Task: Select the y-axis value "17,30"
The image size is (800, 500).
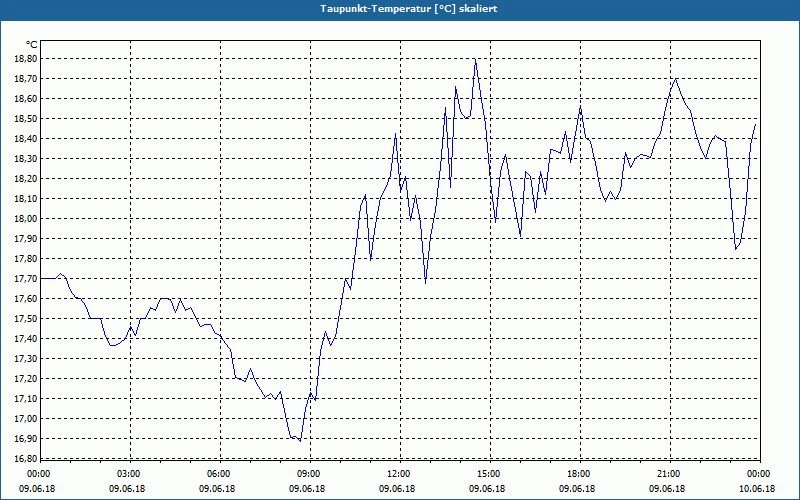Action: tap(26, 359)
